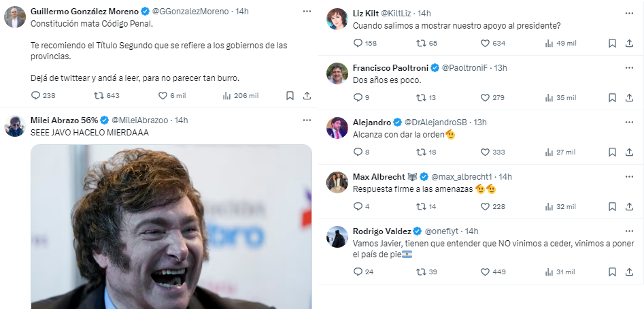Like Liz Kilt's tweet

(x=485, y=43)
